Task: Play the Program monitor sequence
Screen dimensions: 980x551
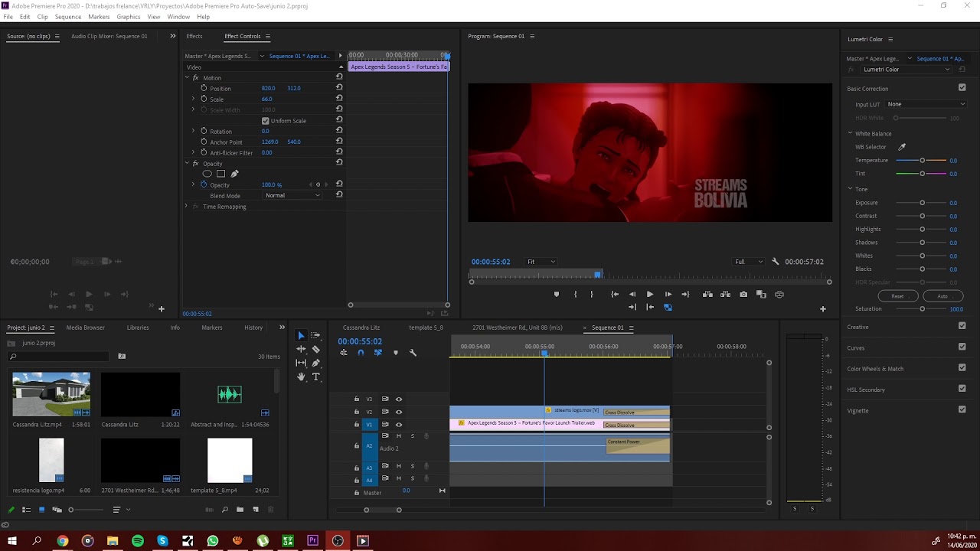Action: [x=650, y=294]
